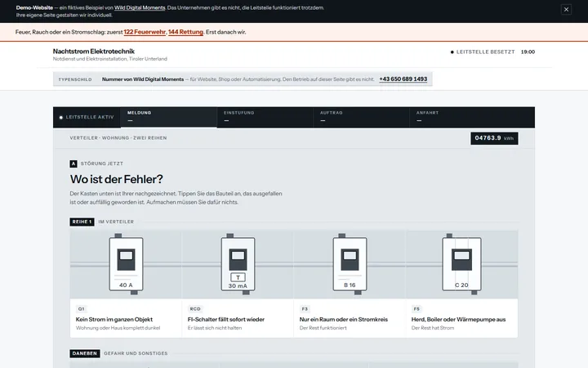
Task: Click the C 20 breaker icon
Action: tap(461, 264)
